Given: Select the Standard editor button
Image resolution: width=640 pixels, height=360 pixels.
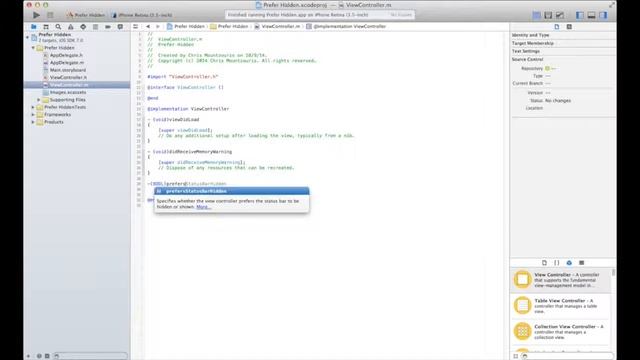Looking at the screenshot, I should click(x=537, y=15).
